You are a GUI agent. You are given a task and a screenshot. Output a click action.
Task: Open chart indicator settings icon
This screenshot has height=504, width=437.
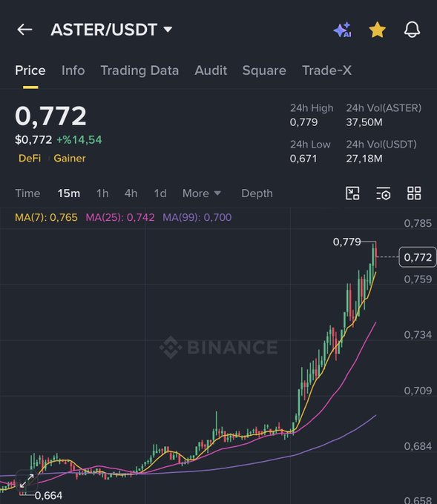[x=384, y=193]
